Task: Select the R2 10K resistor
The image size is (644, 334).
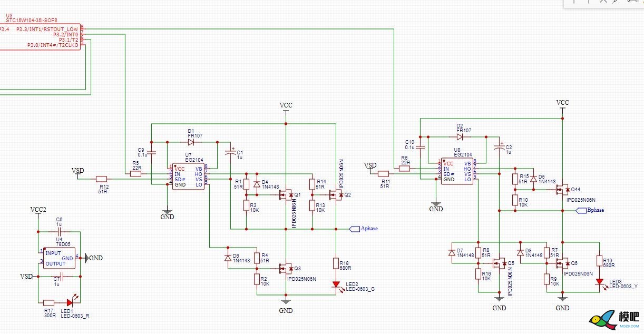Action: pos(257,279)
